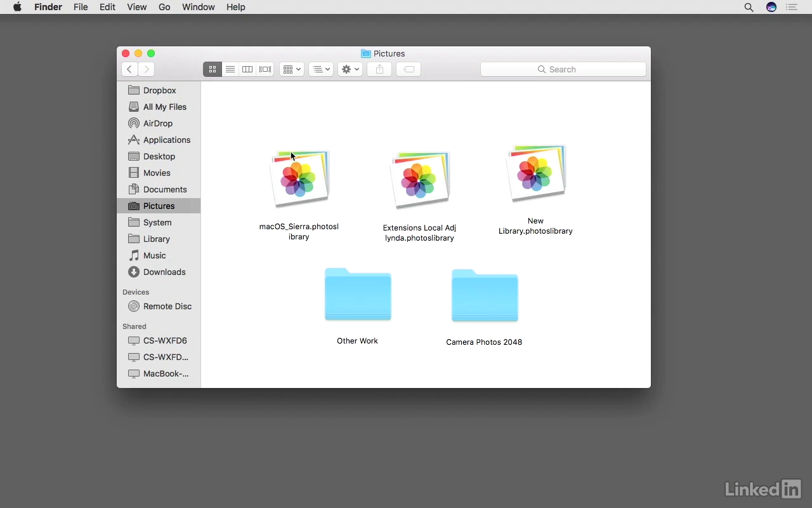Select Library in the sidebar

pyautogui.click(x=159, y=239)
